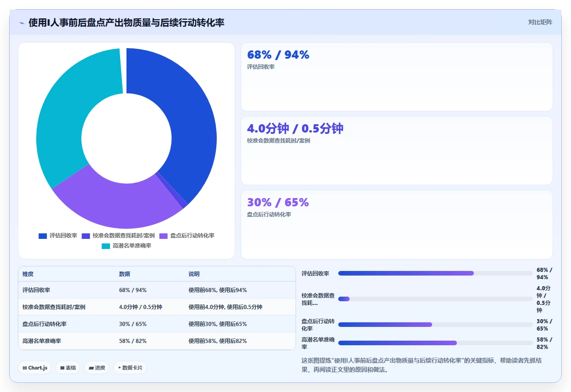The image size is (571, 392).
Task: Click the 58% / 82% value beside the progress bar
Action: (x=544, y=343)
